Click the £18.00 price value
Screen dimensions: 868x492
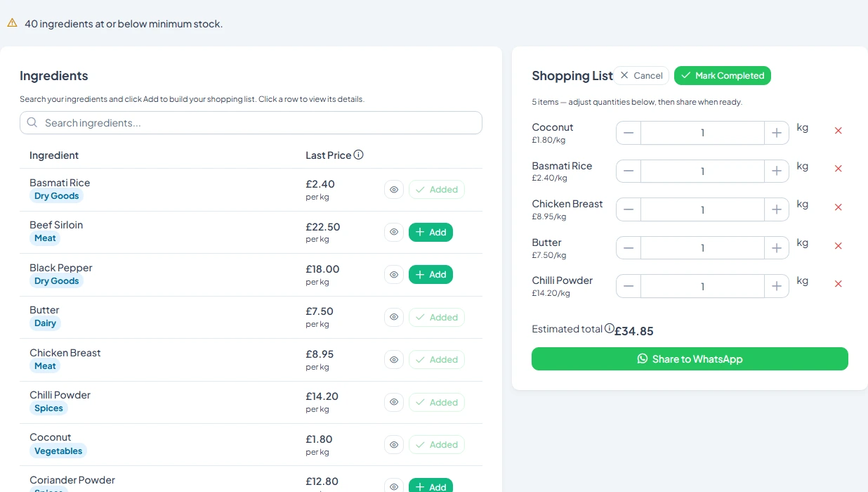tap(322, 269)
